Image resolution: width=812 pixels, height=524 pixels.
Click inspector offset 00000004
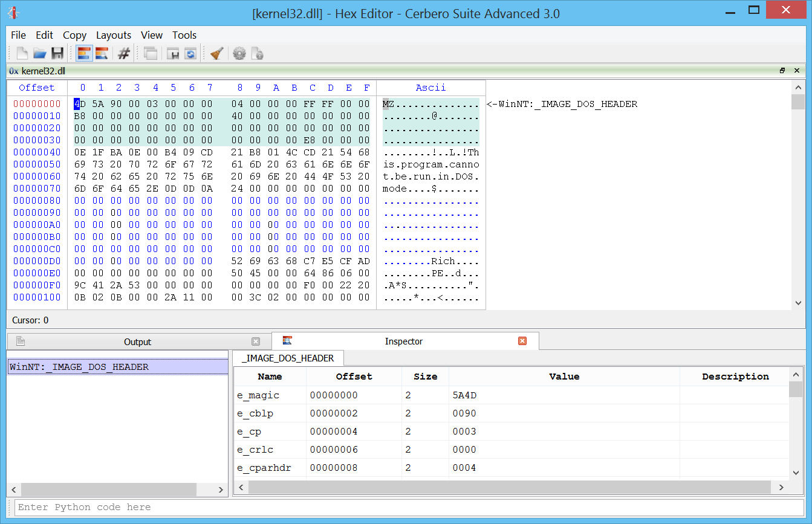pyautogui.click(x=334, y=432)
